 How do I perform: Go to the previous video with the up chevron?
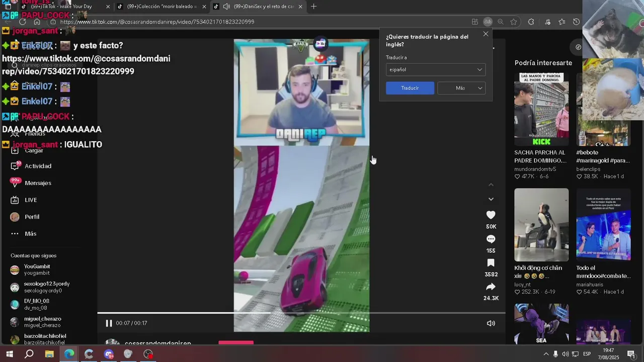(x=491, y=185)
